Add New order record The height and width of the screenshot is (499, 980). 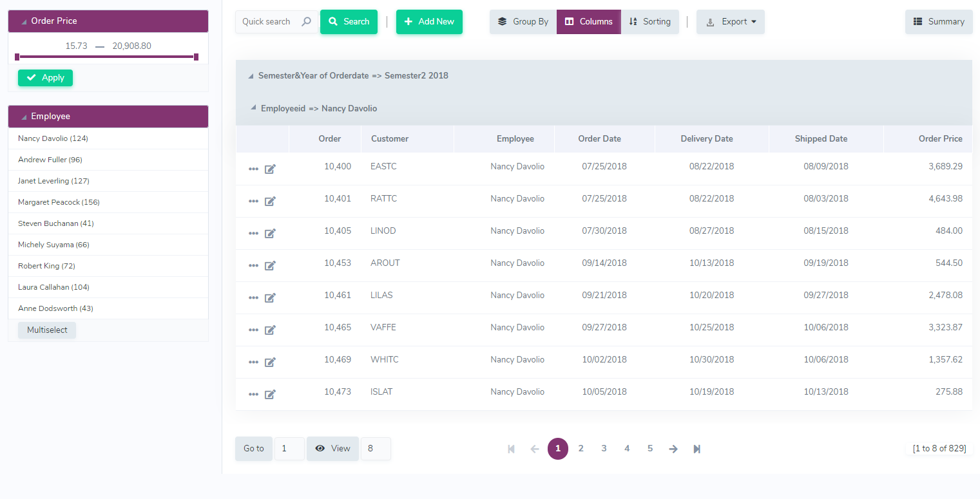pos(429,22)
